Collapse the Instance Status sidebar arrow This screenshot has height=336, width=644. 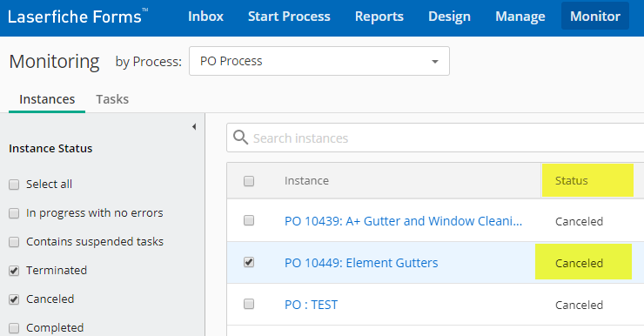[194, 127]
